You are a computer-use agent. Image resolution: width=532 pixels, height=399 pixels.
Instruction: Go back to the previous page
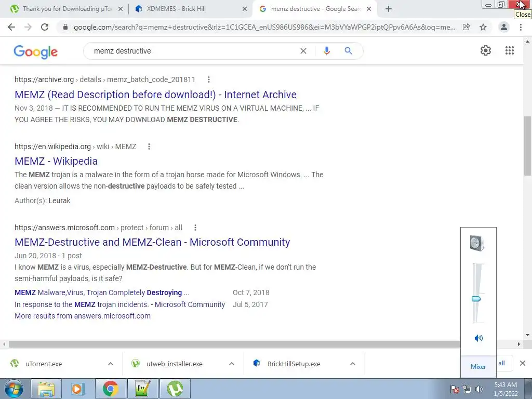point(11,27)
